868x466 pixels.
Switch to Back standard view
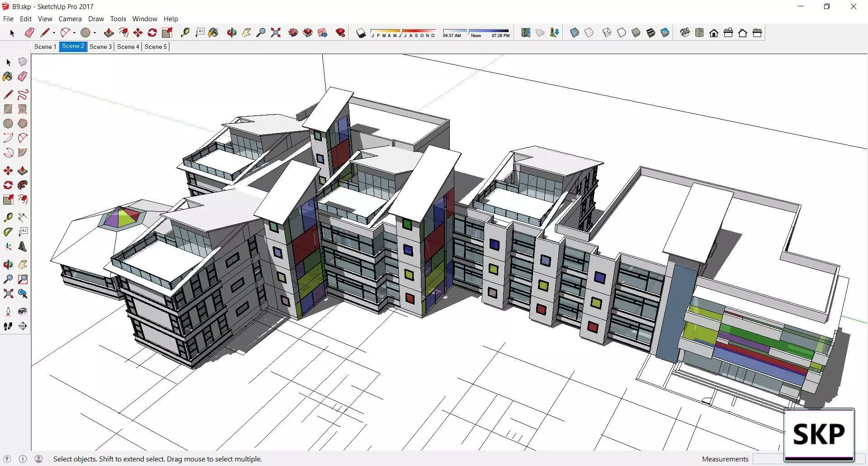tap(743, 33)
